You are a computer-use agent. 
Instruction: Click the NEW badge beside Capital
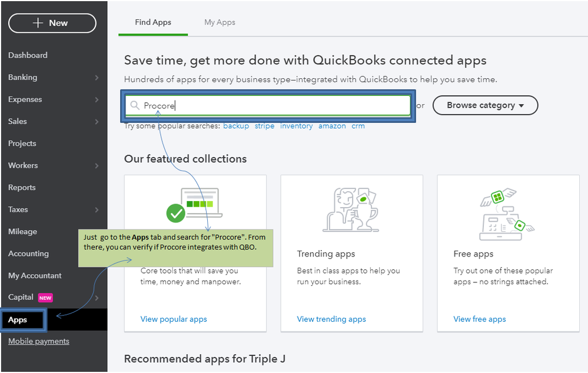(45, 298)
